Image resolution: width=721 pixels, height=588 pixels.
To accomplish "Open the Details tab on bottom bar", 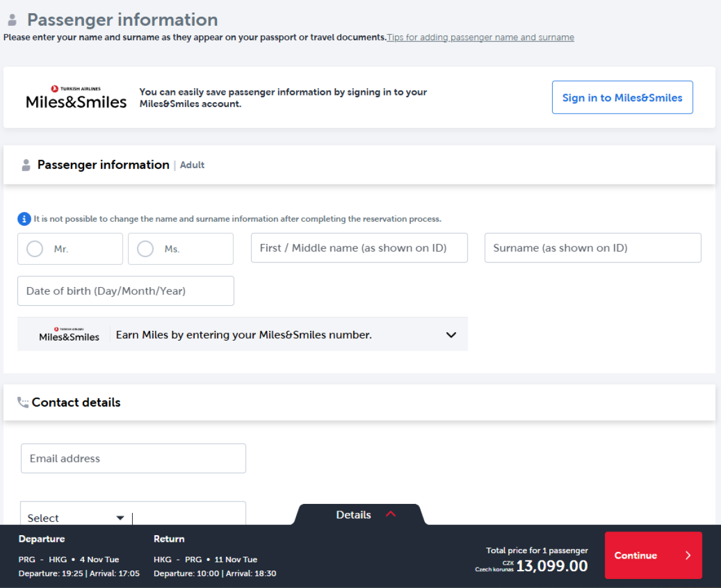I will coord(354,515).
